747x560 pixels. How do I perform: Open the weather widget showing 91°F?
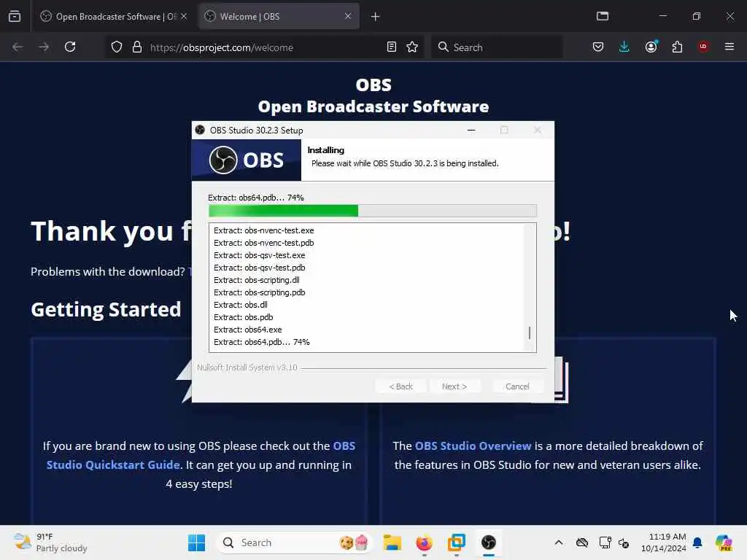coord(50,542)
